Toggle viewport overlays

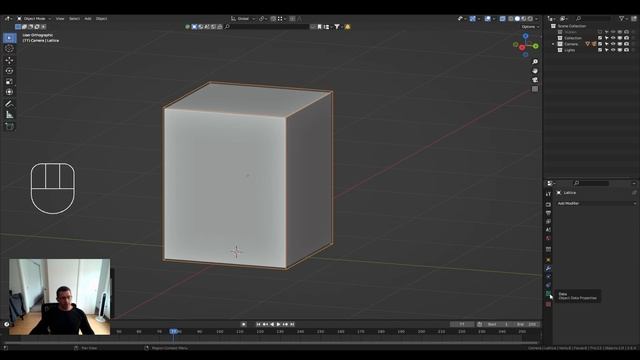click(487, 18)
